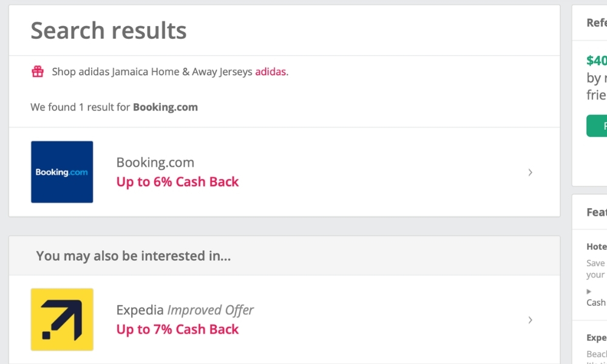The width and height of the screenshot is (607, 364).
Task: Click the 'We found 1 result' summary text
Action: pos(114,107)
